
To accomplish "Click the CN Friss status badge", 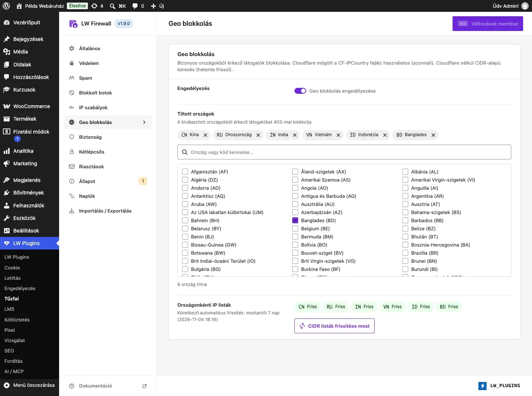I will pyautogui.click(x=308, y=307).
